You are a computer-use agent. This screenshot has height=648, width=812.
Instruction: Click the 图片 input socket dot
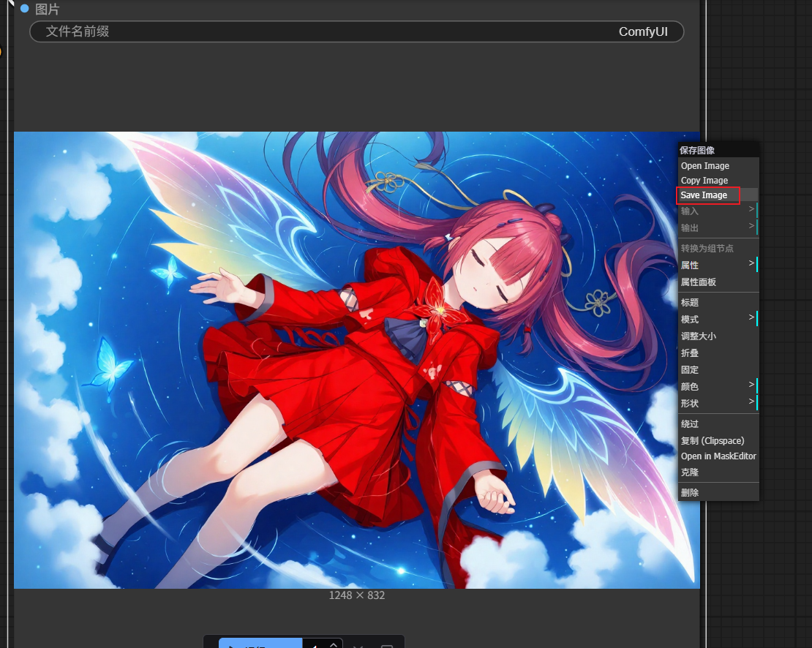pos(24,9)
